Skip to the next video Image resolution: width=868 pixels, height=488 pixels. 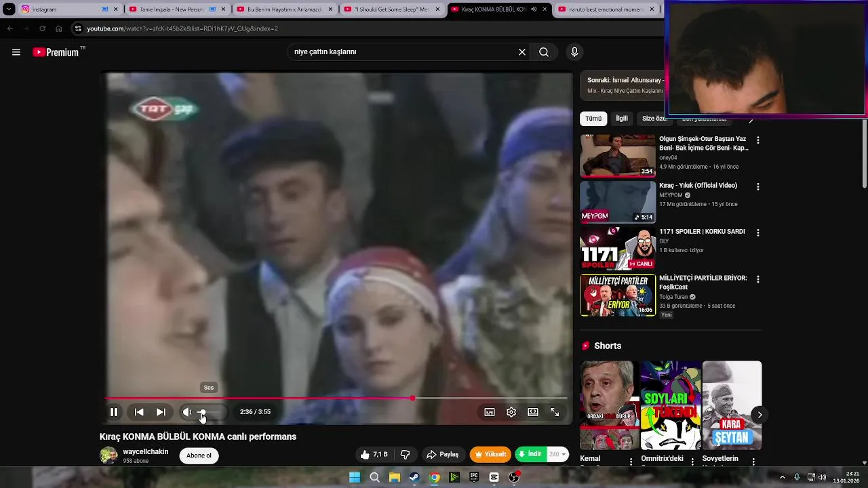(161, 412)
